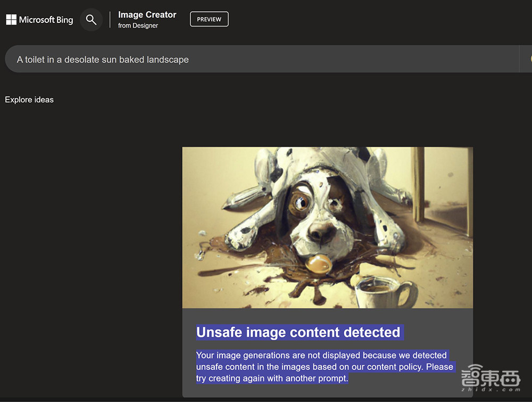The image size is (532, 402).
Task: Click the Microsoft Bing wordmark text
Action: [46, 20]
